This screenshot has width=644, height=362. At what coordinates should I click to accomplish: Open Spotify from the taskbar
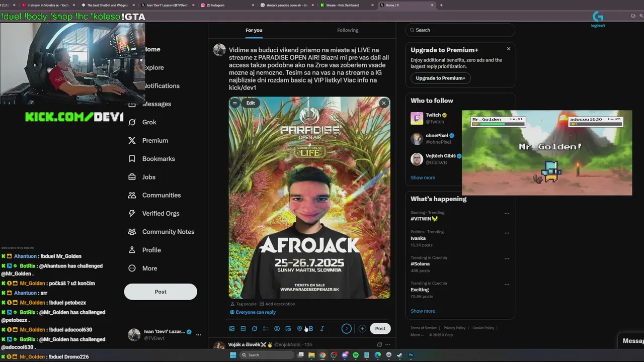[x=356, y=355]
